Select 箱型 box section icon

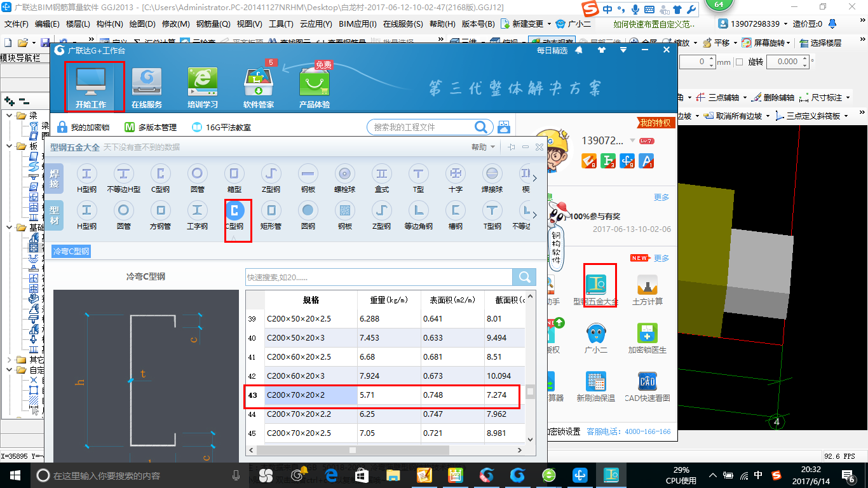click(x=234, y=173)
